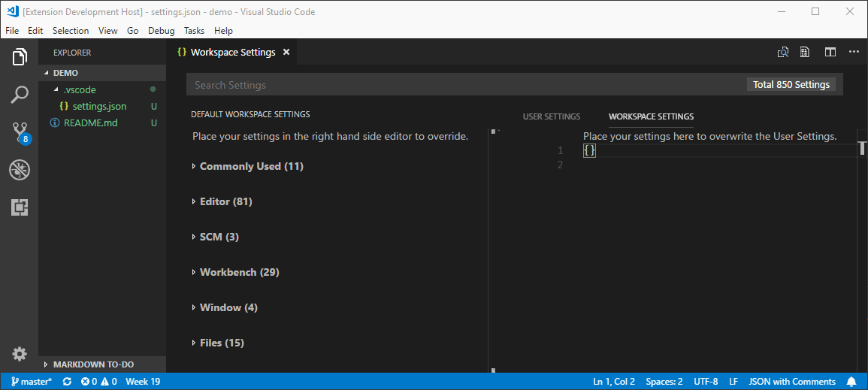The width and height of the screenshot is (868, 390).
Task: Switch to USER SETTINGS tab
Action: coord(552,116)
